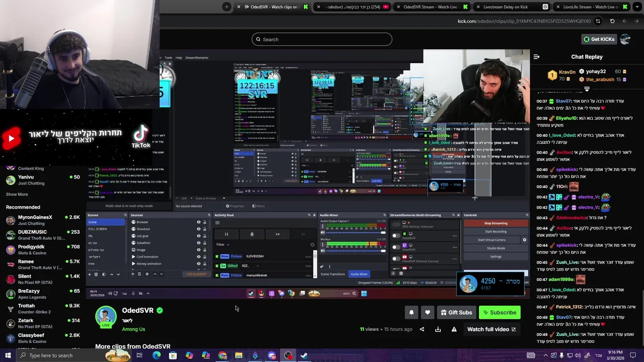This screenshot has width=644, height=362.
Task: Click Get KICKs button
Action: (x=599, y=39)
